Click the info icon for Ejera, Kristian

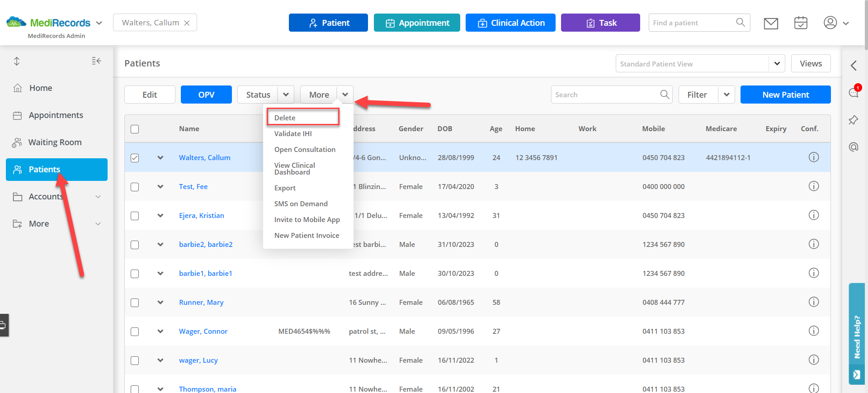[814, 215]
